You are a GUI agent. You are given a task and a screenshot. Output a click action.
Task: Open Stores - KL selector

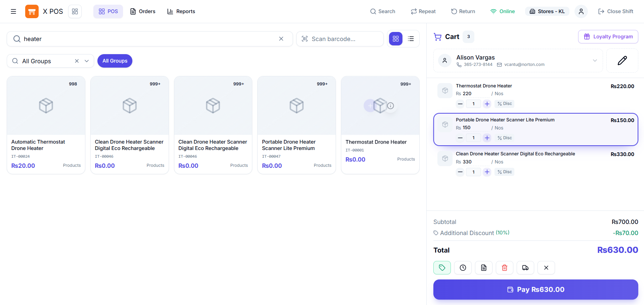pos(547,11)
